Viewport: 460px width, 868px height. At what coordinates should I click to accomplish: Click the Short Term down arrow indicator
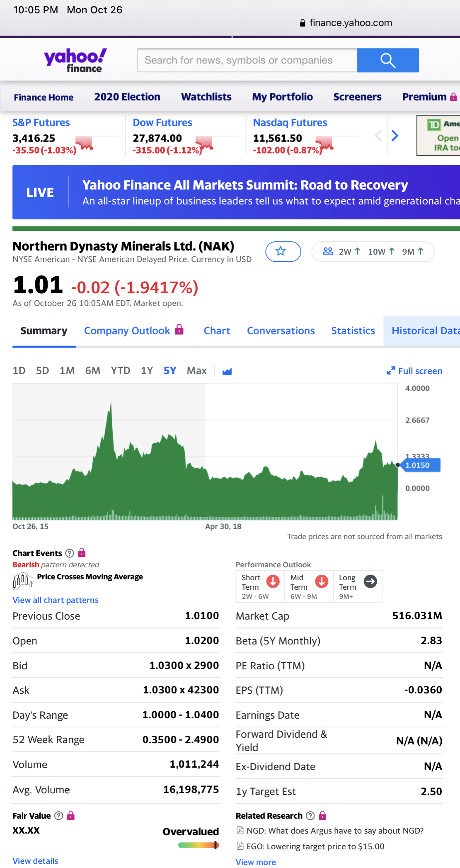tap(273, 581)
